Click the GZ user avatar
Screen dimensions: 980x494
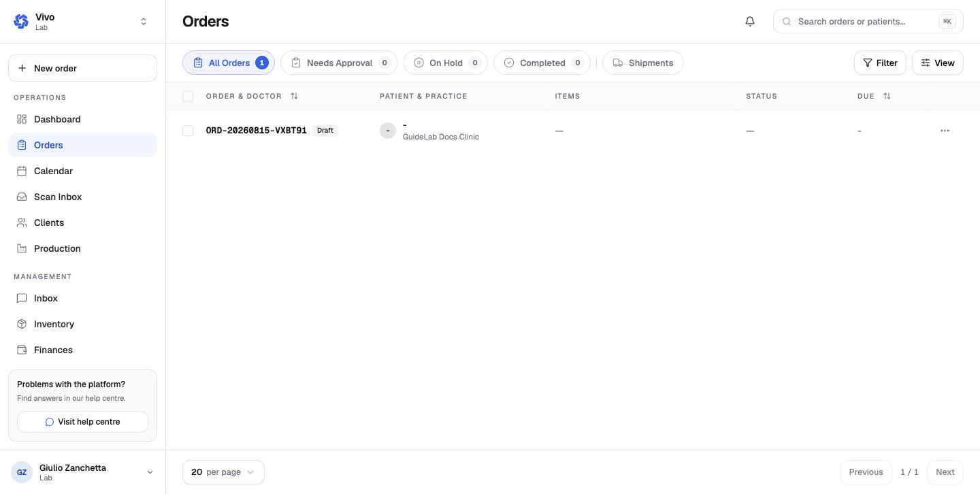22,472
